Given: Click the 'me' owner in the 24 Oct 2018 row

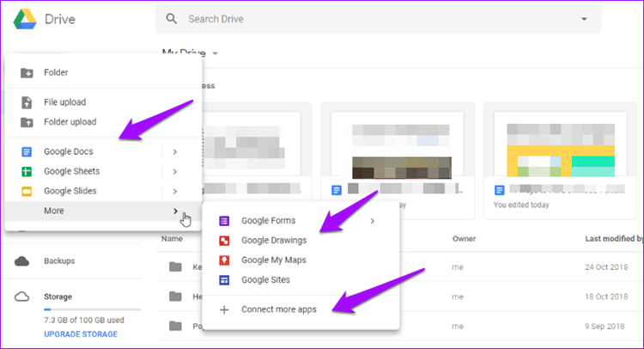Looking at the screenshot, I should click(x=458, y=267).
